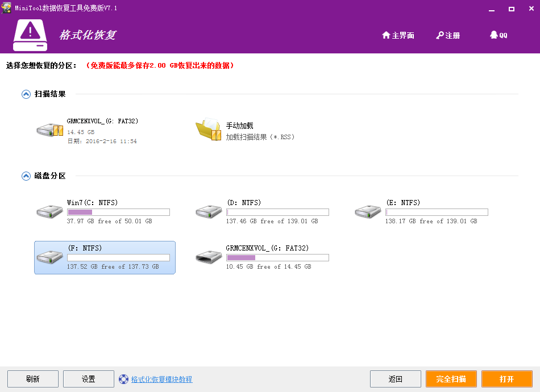The height and width of the screenshot is (392, 540).
Task: Click the E: partition usage bar
Action: pos(437,212)
